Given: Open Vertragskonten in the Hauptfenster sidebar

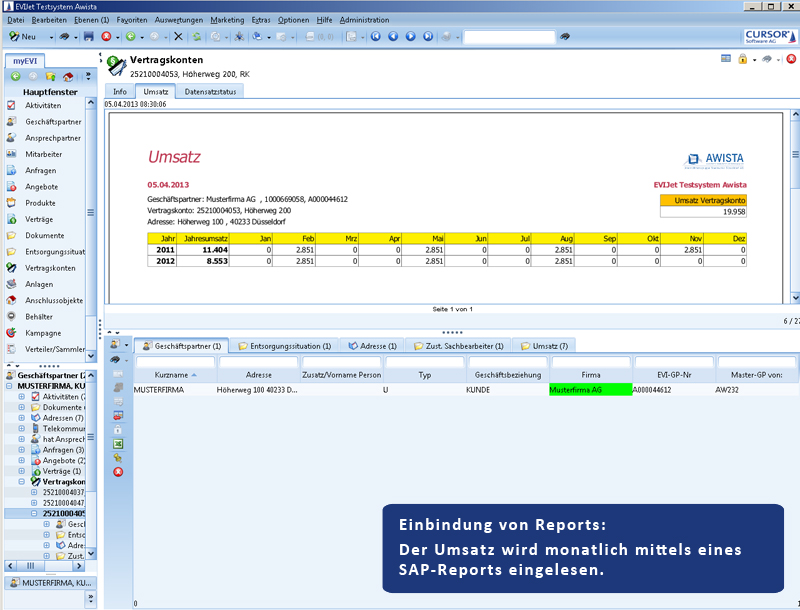Looking at the screenshot, I should coord(50,268).
